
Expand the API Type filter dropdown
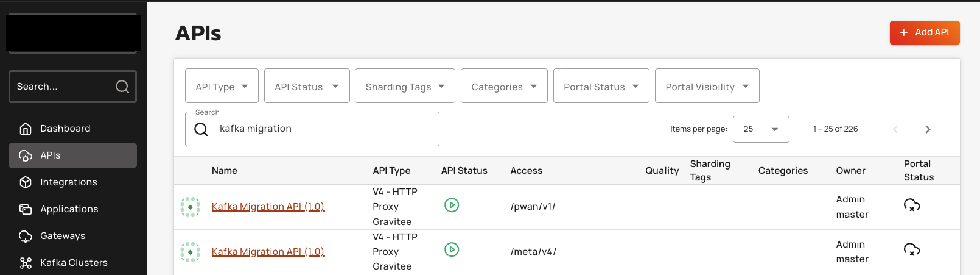coord(222,86)
